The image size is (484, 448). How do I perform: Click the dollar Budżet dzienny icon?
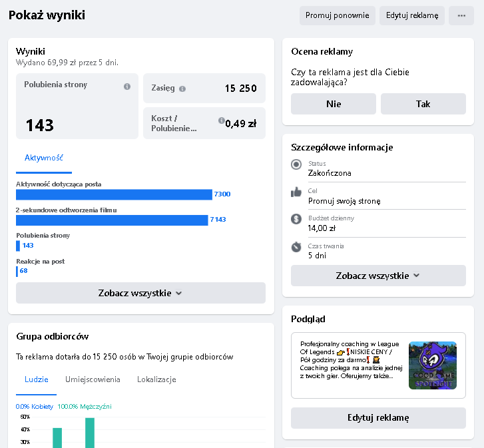pos(296,219)
